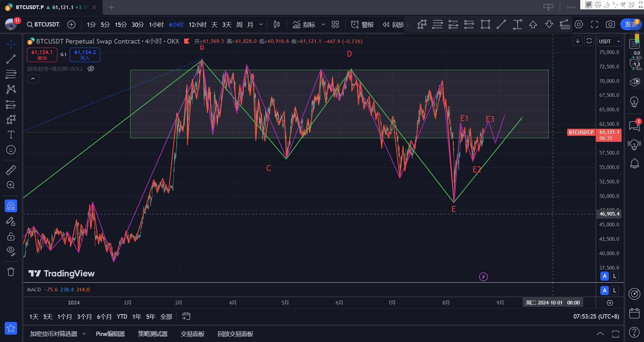The height and width of the screenshot is (342, 644).
Task: Select the trend line drawing tool
Action: 11,59
